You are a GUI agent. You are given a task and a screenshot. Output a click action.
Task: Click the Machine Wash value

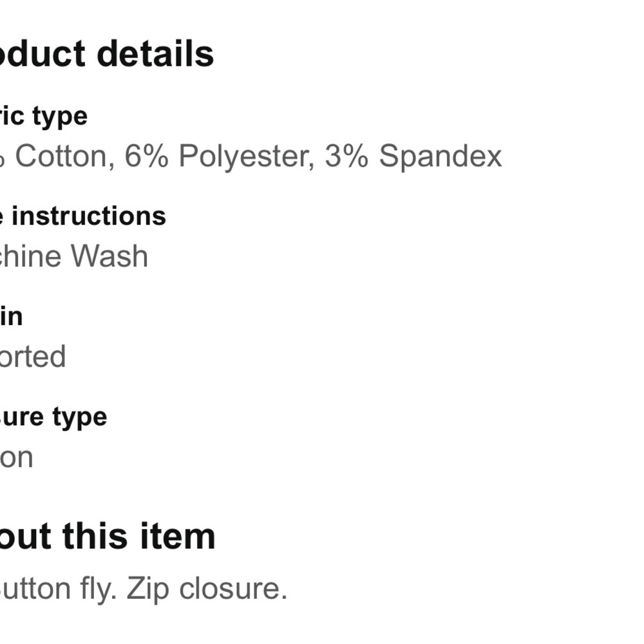pos(74,256)
